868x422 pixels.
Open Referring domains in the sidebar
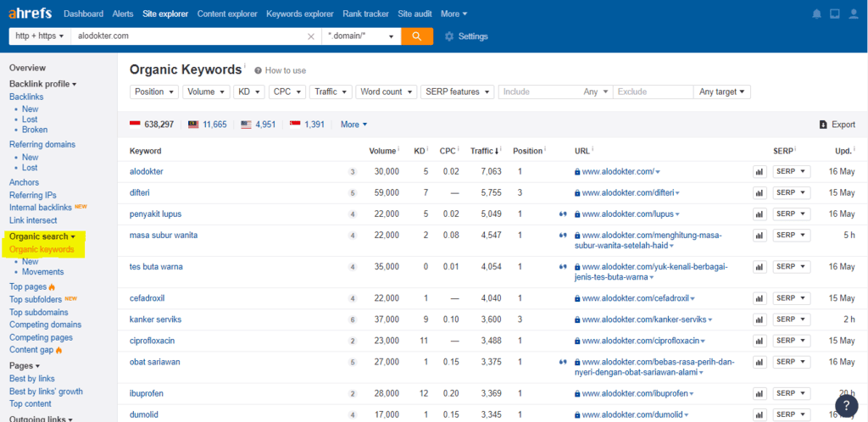42,144
